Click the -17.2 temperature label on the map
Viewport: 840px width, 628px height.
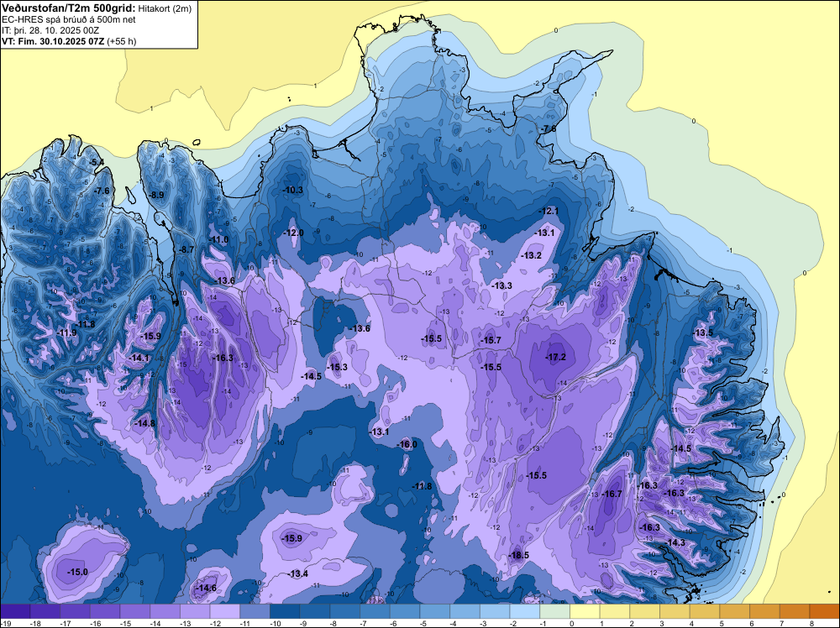tap(555, 357)
